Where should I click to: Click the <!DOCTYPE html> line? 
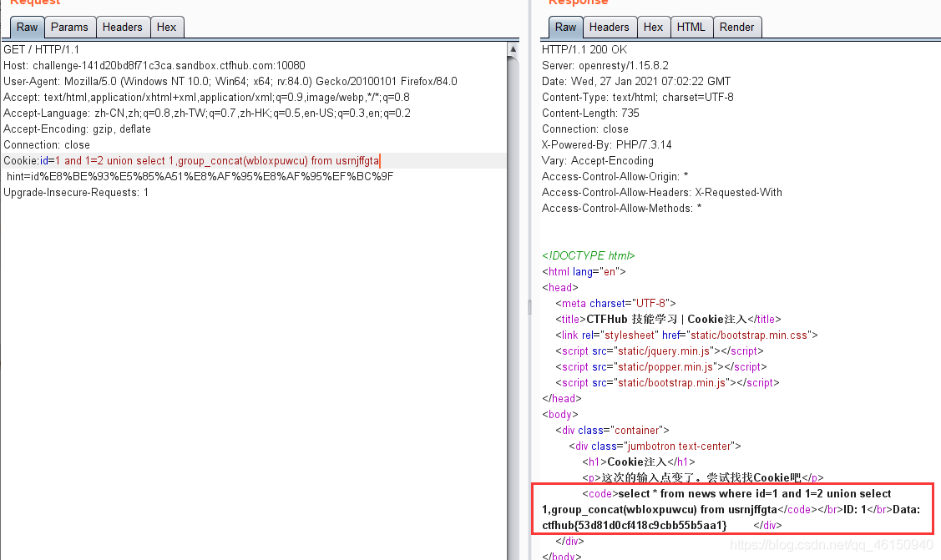588,256
